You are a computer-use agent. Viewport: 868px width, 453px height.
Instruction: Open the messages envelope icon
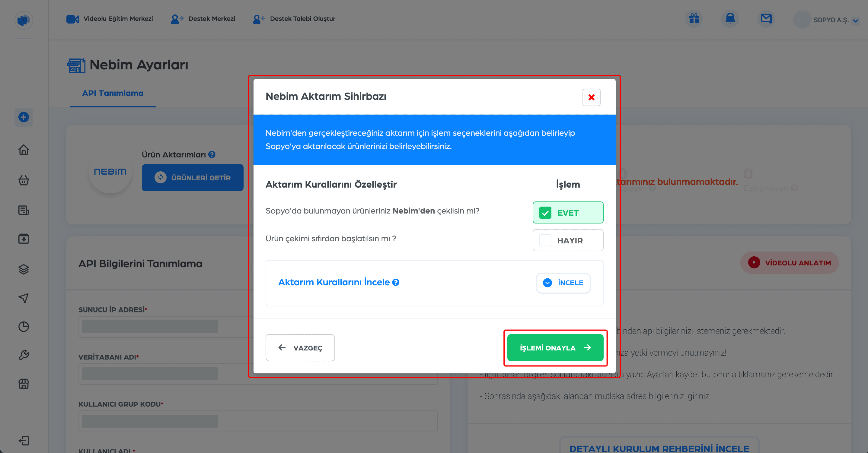766,18
